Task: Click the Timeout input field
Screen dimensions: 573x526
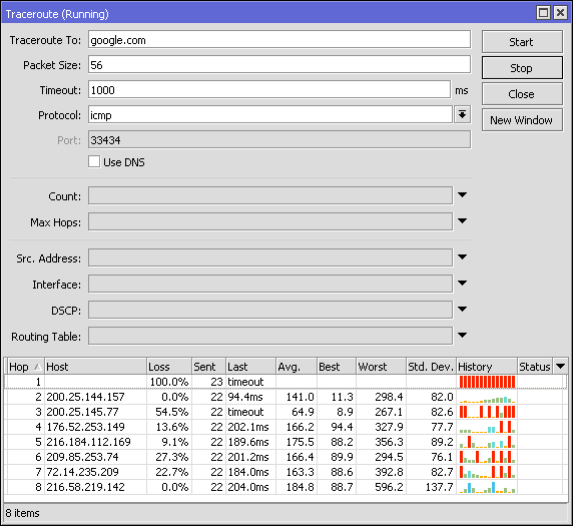Action: (269, 90)
